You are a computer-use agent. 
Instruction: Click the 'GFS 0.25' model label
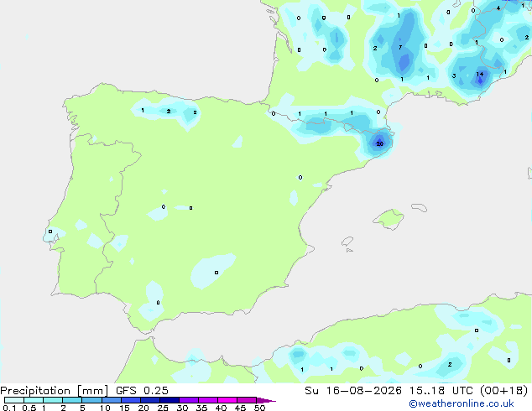tap(142, 391)
